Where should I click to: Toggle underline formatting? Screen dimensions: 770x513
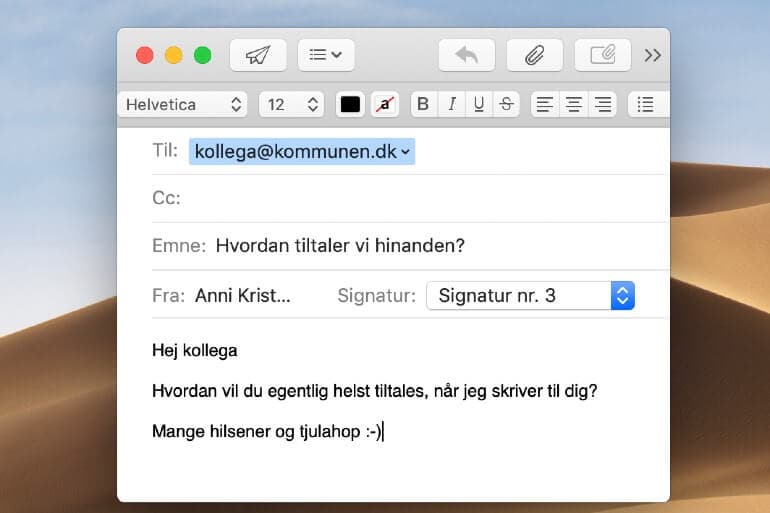click(479, 104)
